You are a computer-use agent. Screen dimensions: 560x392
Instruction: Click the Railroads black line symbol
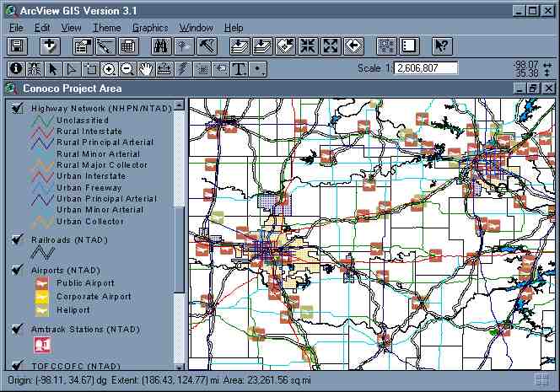click(42, 253)
